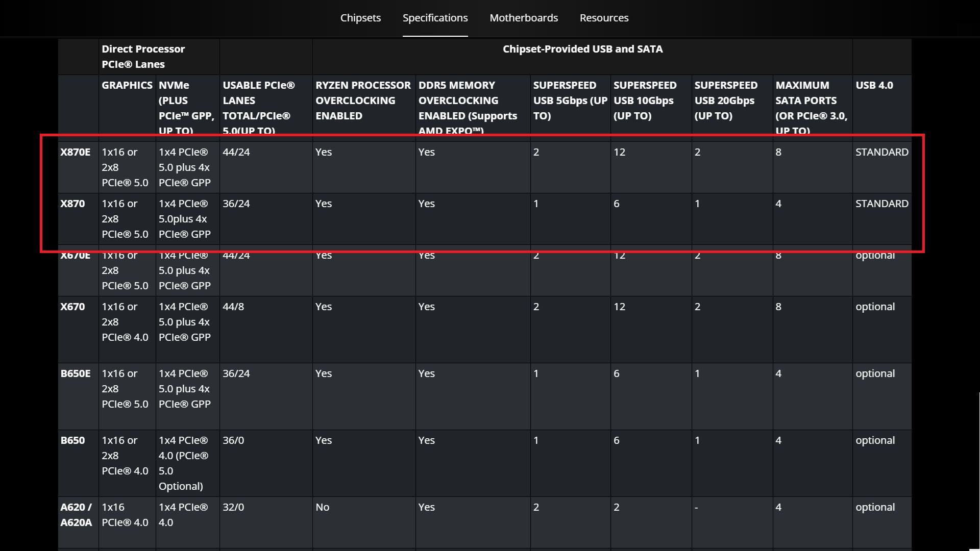Click A620 USB 20Gbps dash cell
980x551 pixels.
697,507
